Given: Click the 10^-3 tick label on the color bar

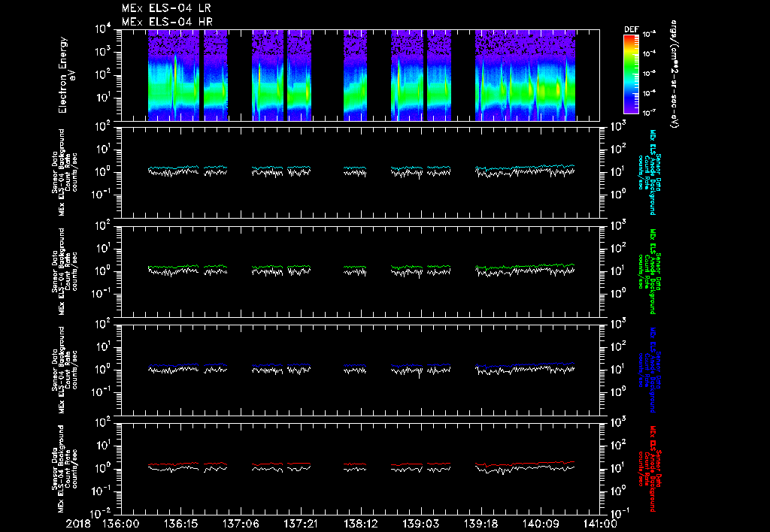Looking at the screenshot, I should click(x=649, y=34).
